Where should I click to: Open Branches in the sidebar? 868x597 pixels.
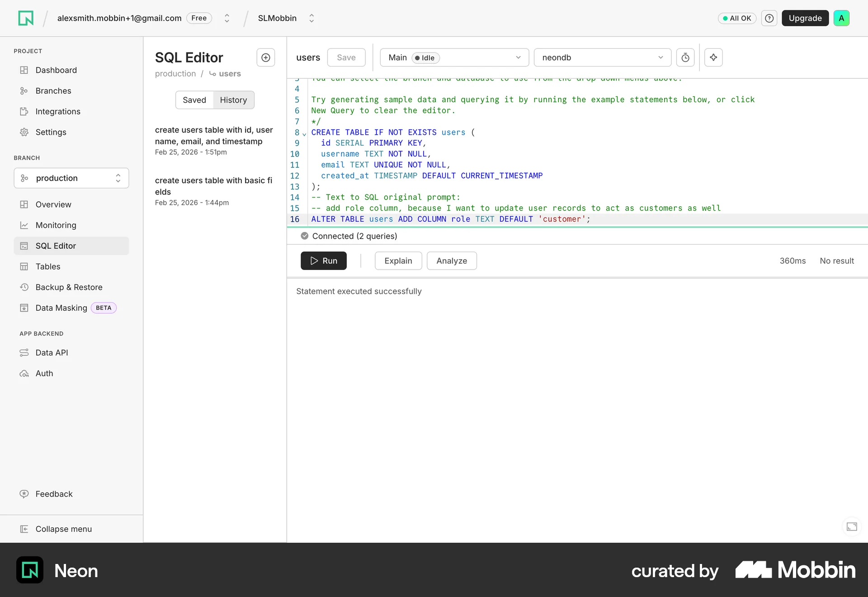coord(71,91)
